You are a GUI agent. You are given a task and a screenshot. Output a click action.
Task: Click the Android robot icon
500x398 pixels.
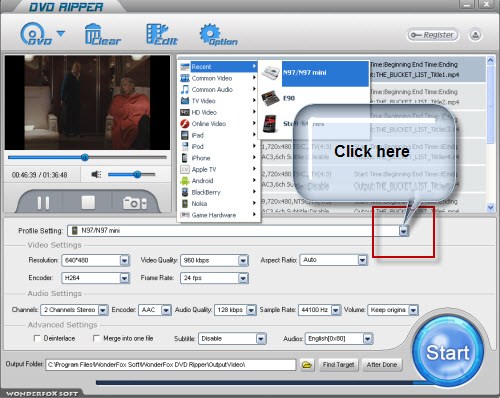click(185, 181)
